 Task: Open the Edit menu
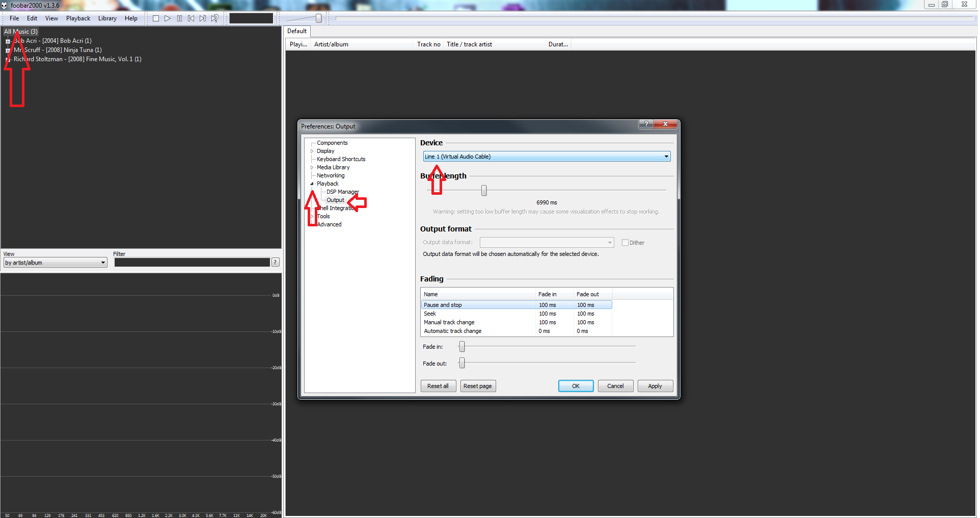(32, 18)
